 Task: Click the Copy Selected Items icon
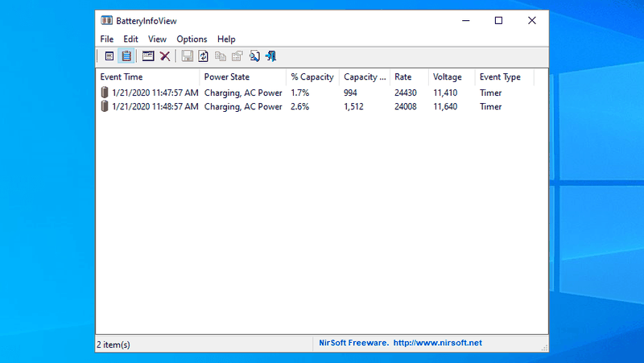pyautogui.click(x=221, y=56)
